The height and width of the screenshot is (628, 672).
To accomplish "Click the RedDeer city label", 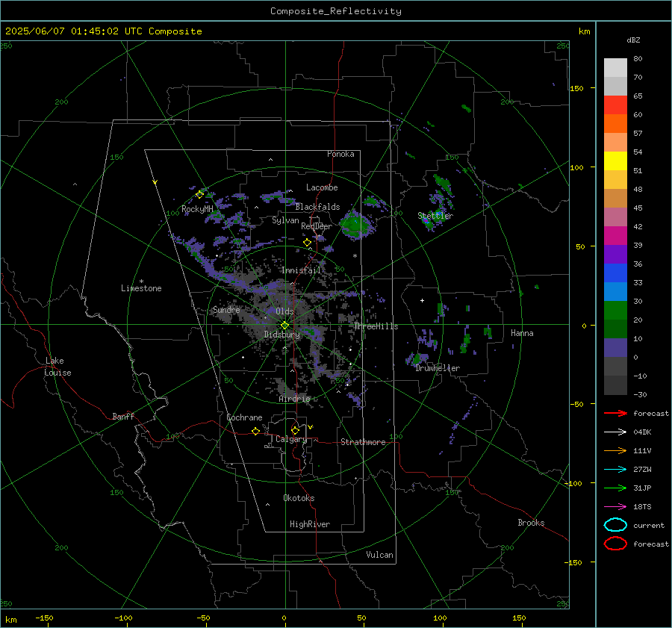I will 317,226.
